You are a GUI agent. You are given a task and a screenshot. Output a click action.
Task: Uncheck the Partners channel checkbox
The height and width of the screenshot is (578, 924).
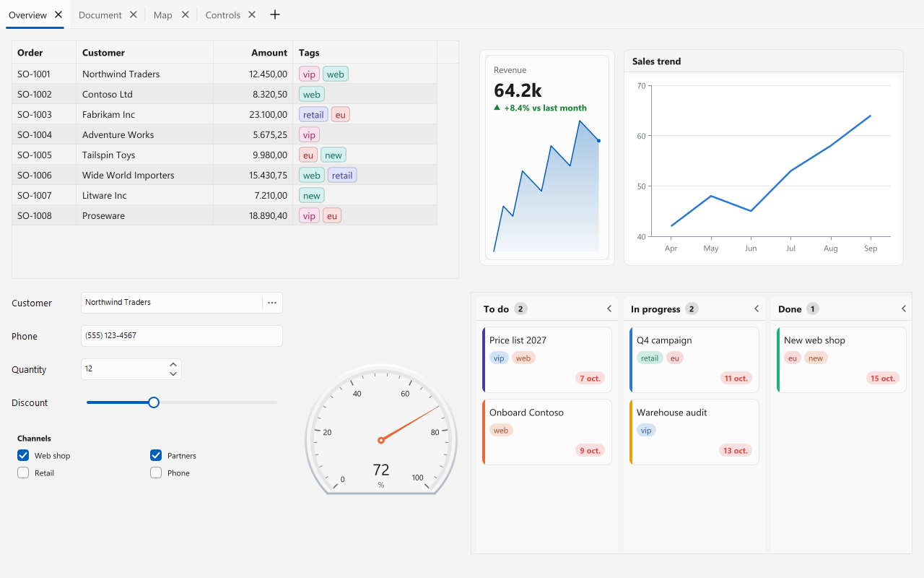tap(156, 455)
